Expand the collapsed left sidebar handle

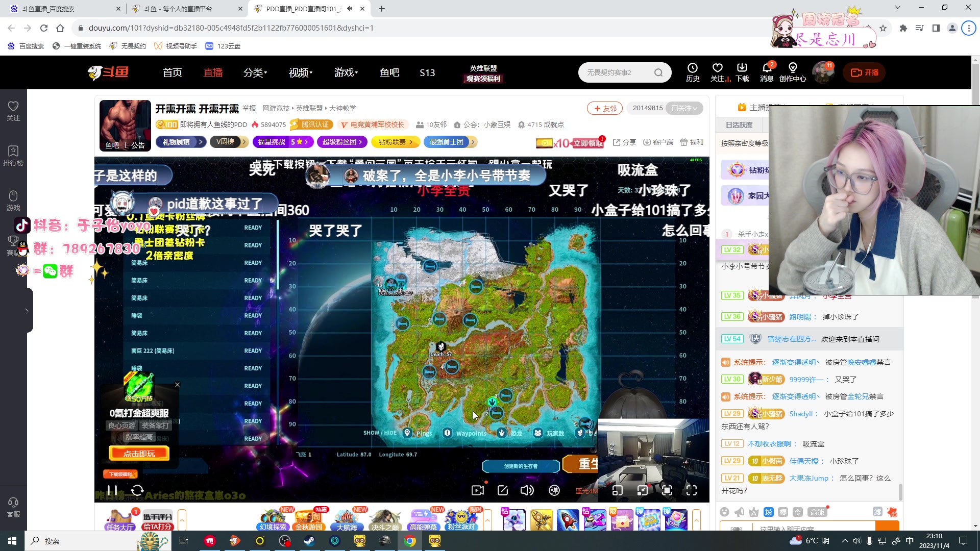point(27,310)
